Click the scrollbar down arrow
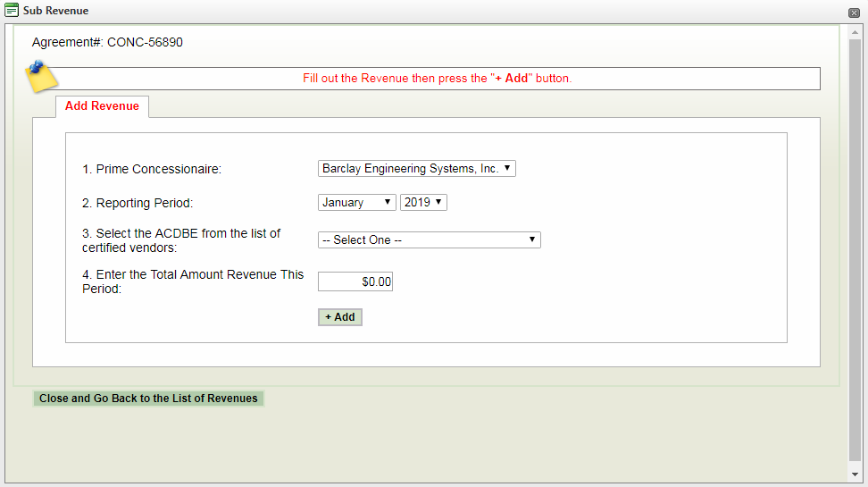868x487 pixels. [855, 474]
